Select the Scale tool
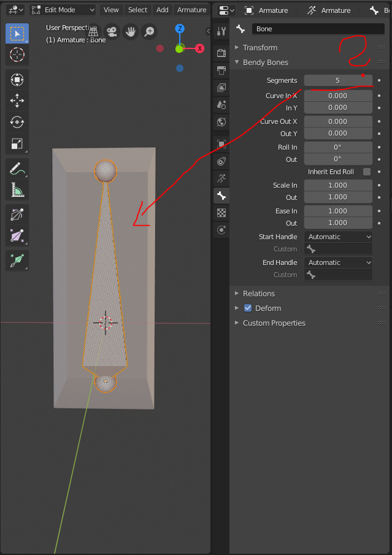This screenshot has height=555, width=392. (17, 144)
